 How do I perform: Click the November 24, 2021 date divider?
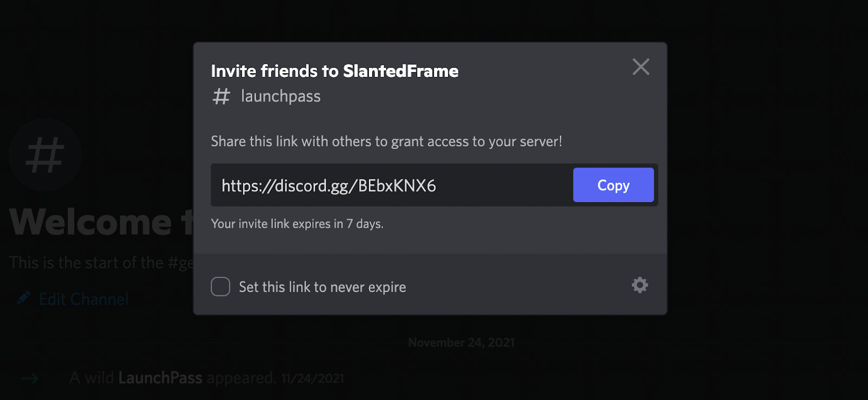click(461, 342)
